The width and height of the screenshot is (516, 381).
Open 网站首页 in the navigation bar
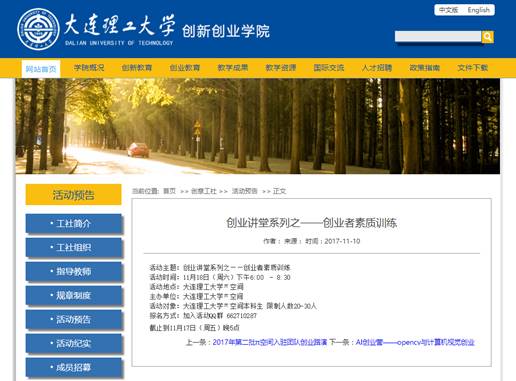coord(41,69)
